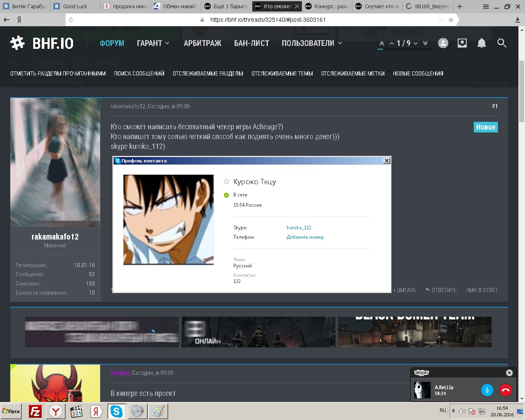
Task: Click ЦИТАТА button on post #1
Action: tap(404, 290)
